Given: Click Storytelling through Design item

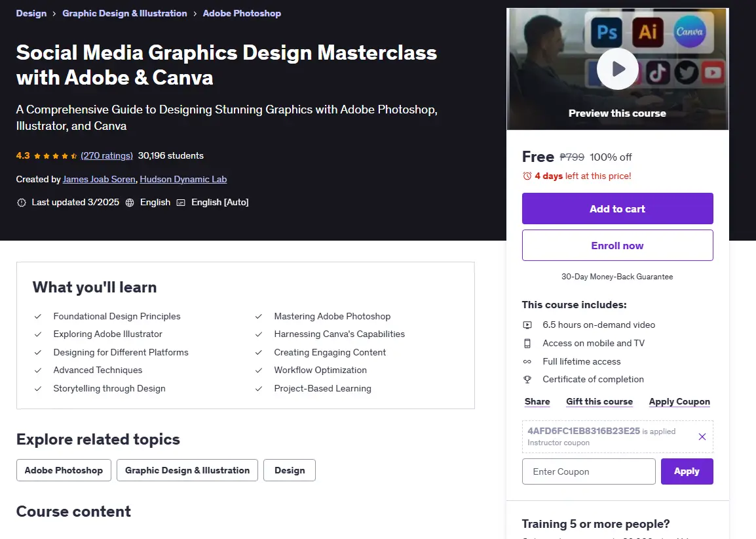Looking at the screenshot, I should point(109,388).
